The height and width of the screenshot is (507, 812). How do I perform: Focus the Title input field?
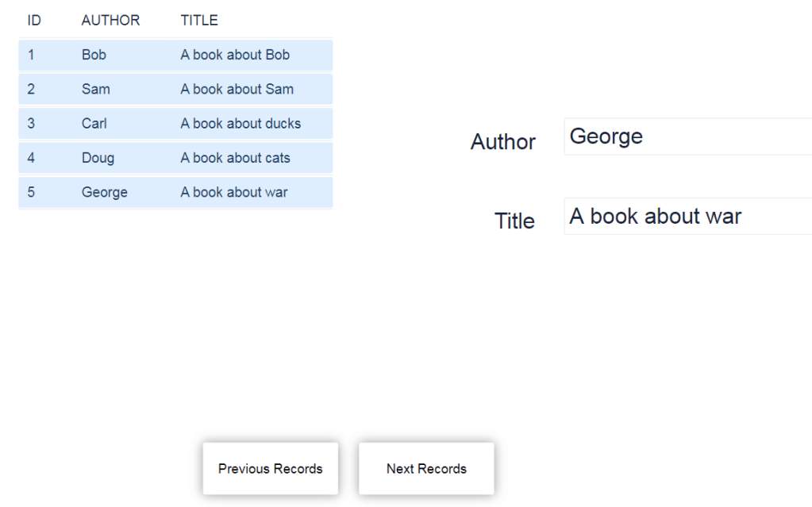point(687,216)
